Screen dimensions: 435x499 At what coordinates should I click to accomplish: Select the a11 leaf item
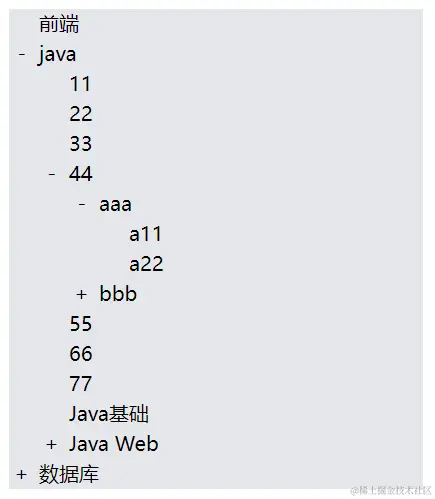(146, 234)
